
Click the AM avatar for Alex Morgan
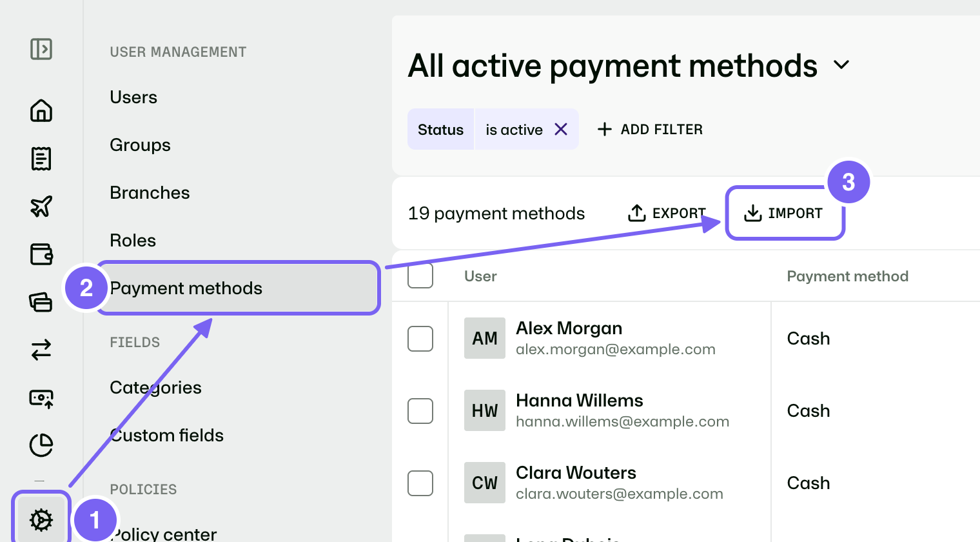point(485,338)
